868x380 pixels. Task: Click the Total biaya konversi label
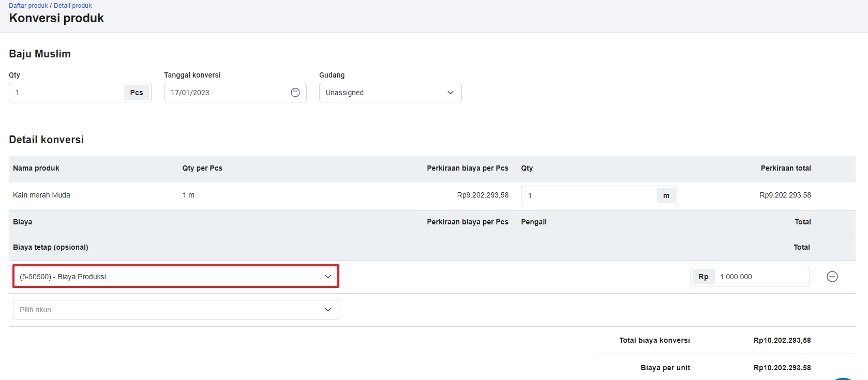pyautogui.click(x=655, y=340)
